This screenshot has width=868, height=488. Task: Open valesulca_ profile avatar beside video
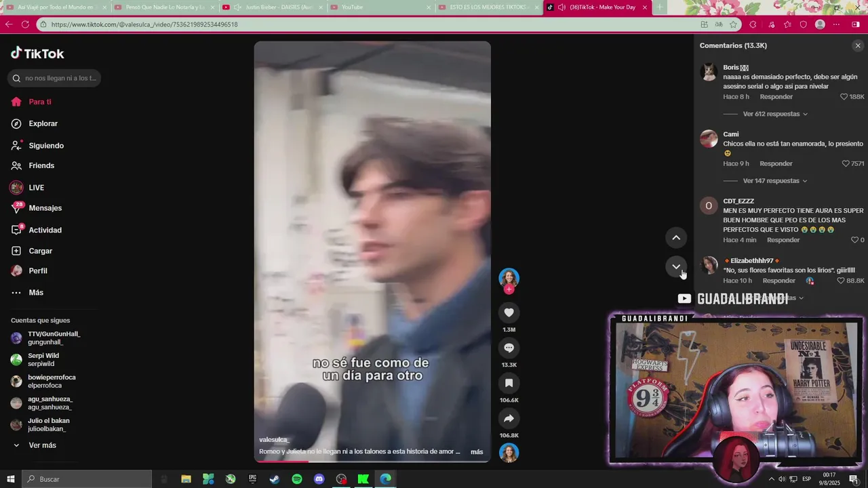509,277
